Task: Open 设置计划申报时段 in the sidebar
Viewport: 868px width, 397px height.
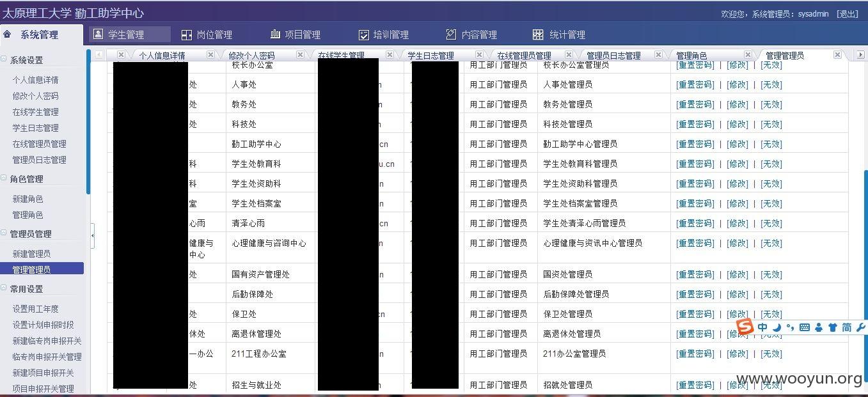Action: point(43,325)
